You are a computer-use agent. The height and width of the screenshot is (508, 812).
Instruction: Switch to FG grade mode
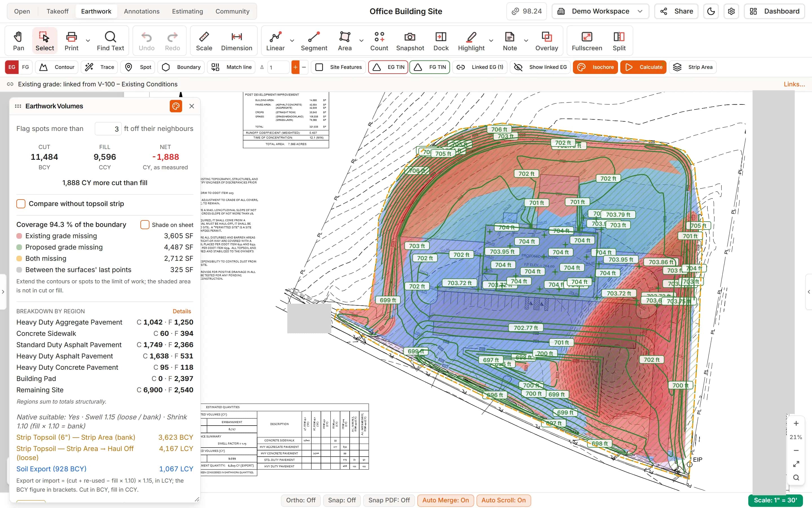click(x=25, y=67)
